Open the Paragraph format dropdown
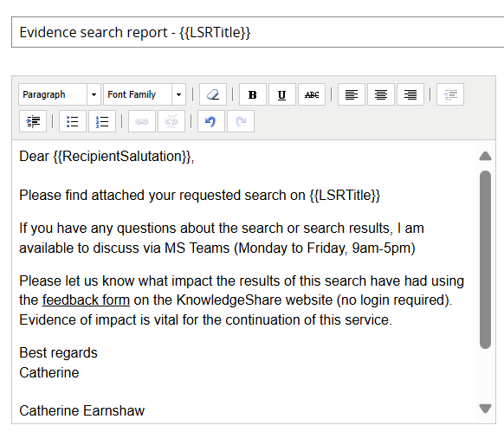504x432 pixels. 60,94
